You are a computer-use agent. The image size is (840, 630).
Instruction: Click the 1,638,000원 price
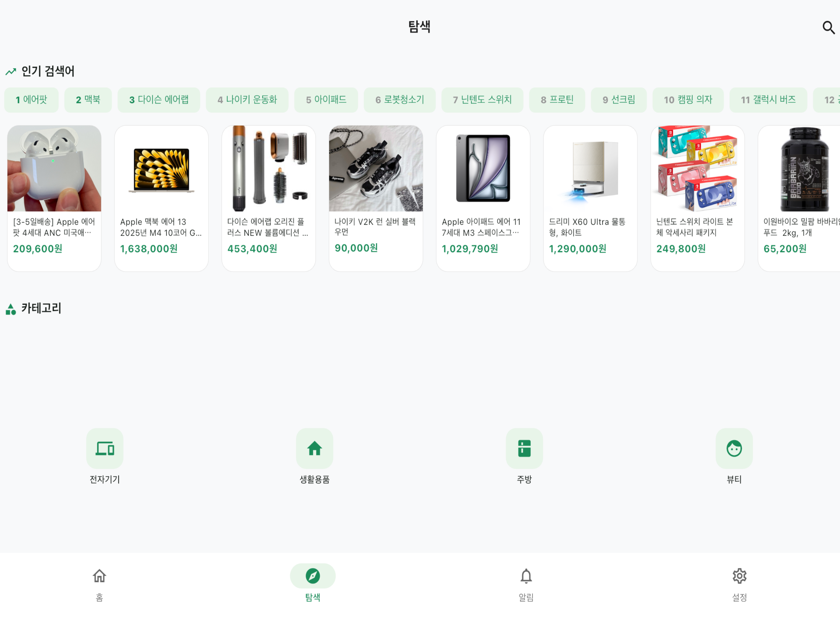pos(149,249)
